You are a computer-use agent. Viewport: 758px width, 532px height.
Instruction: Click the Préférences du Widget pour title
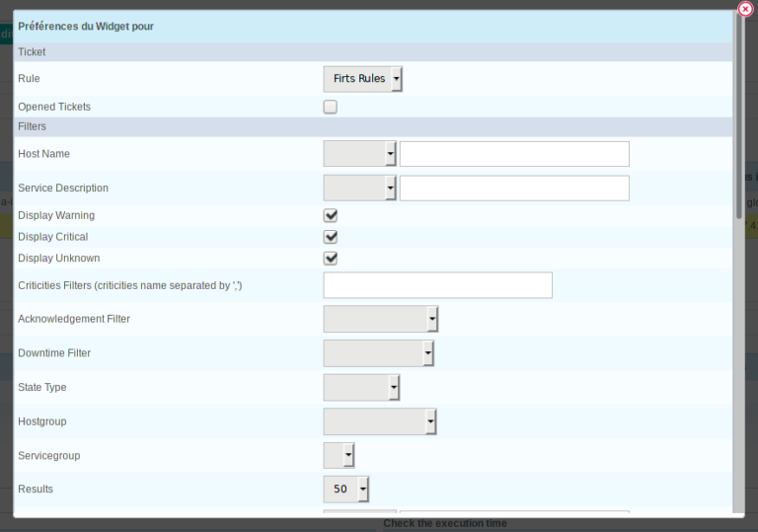[x=86, y=26]
